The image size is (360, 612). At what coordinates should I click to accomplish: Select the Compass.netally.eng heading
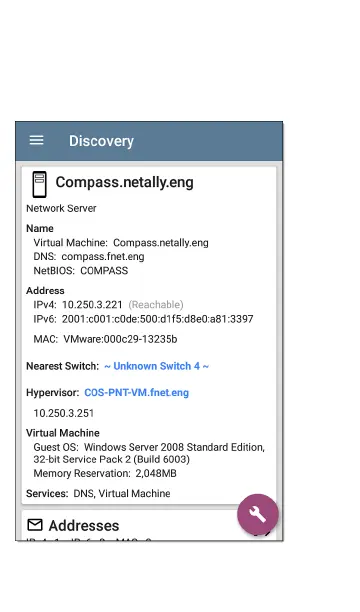click(x=125, y=182)
